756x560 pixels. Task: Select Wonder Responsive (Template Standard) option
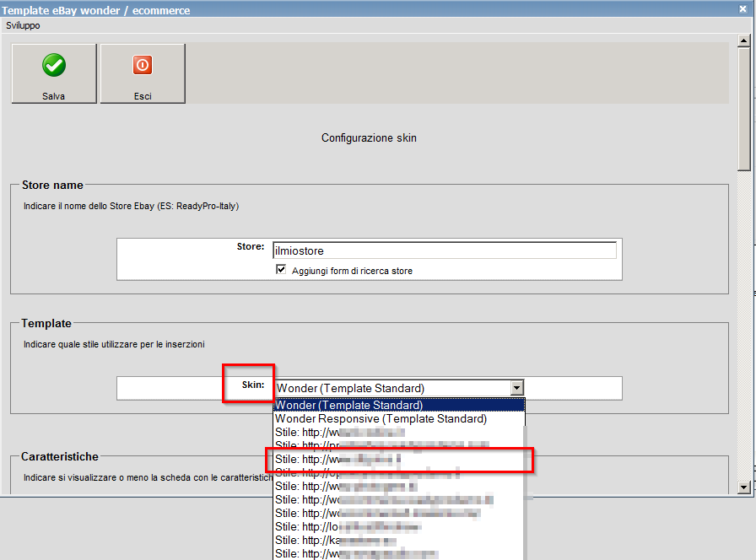[x=399, y=419]
